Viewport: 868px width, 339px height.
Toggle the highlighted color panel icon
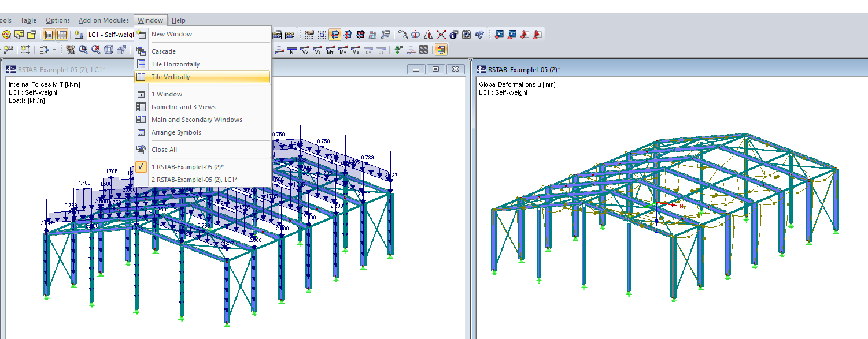(441, 50)
